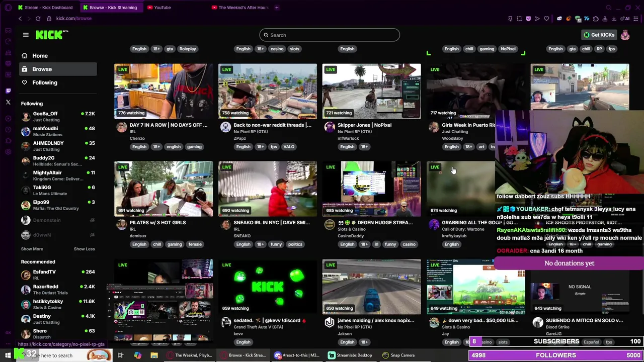Screen dimensions: 644x362
Task: Click the X icon in browser sidebar
Action: coord(8,102)
